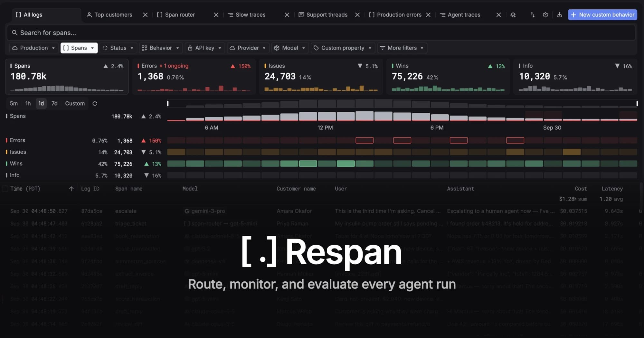Close the Top customers tab
The width and height of the screenshot is (644, 338).
pos(145,15)
